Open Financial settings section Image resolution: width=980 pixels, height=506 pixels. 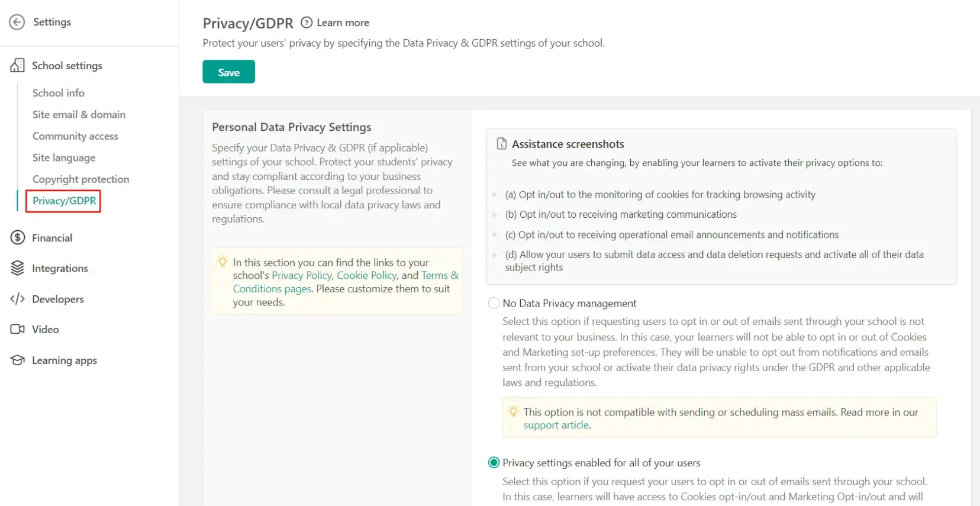pos(52,238)
